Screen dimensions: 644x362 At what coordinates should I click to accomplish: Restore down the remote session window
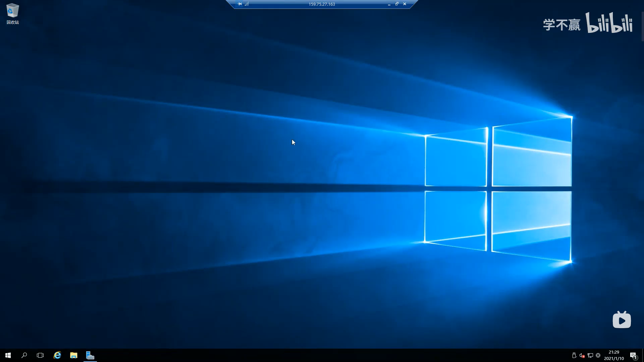click(397, 4)
